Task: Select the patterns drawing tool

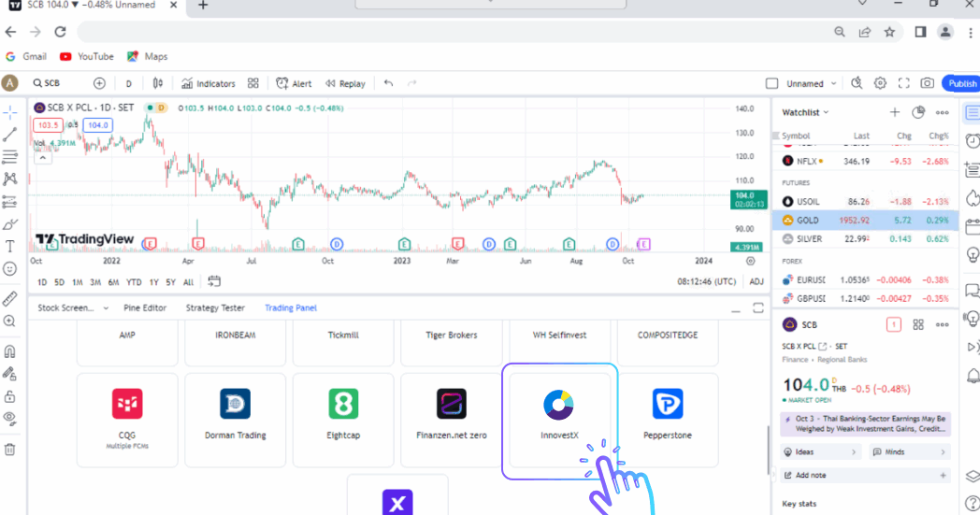Action: click(x=10, y=179)
